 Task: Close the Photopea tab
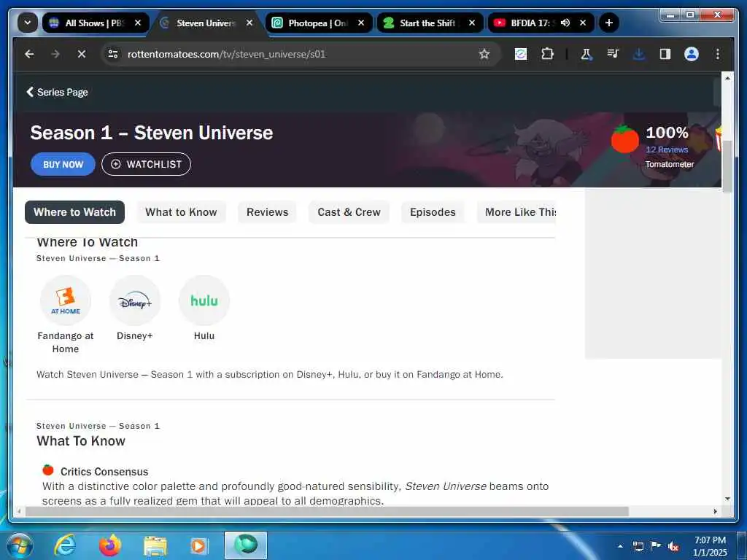point(361,23)
